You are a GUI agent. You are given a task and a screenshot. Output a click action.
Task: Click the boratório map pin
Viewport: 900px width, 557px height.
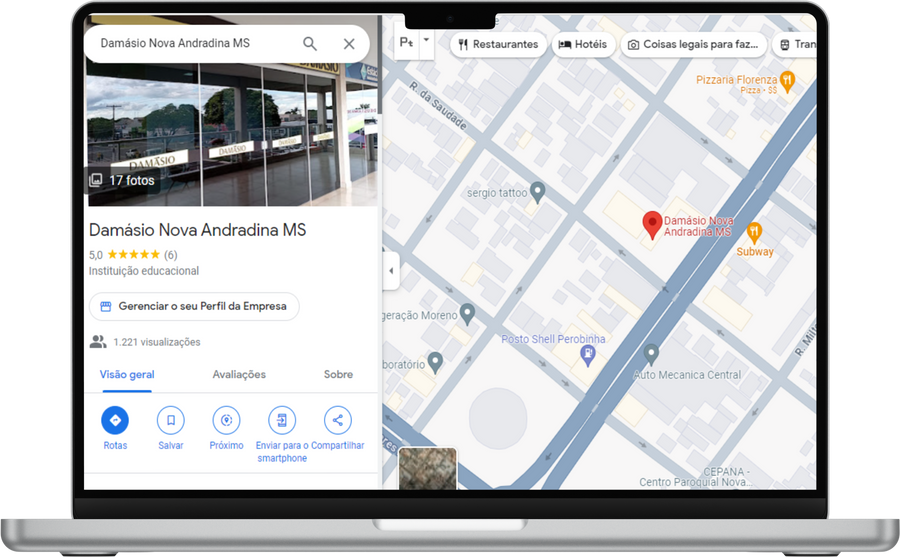click(436, 362)
